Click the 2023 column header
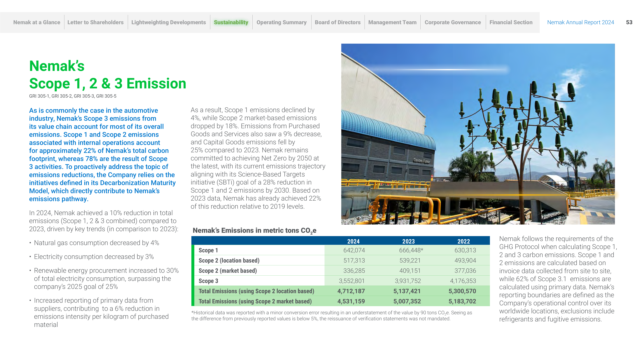 409,241
